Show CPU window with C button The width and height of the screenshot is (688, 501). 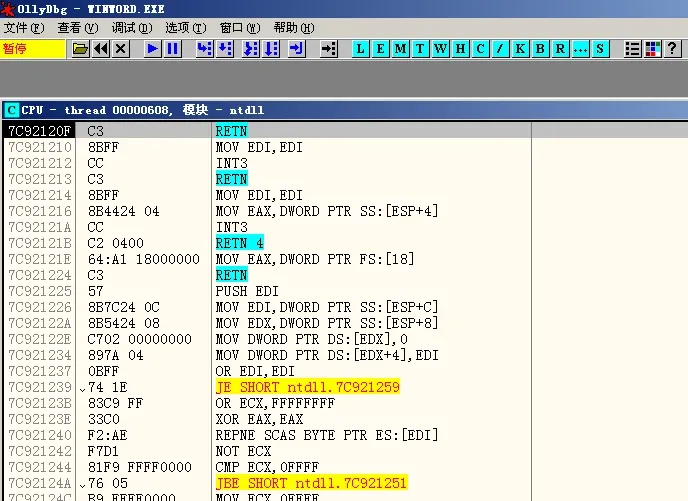pos(480,49)
